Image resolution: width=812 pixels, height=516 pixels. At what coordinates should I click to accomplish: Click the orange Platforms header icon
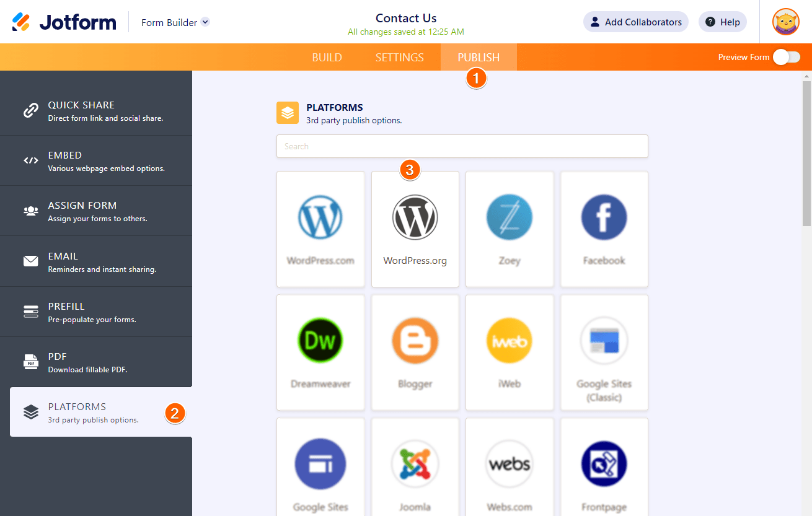[x=288, y=113]
